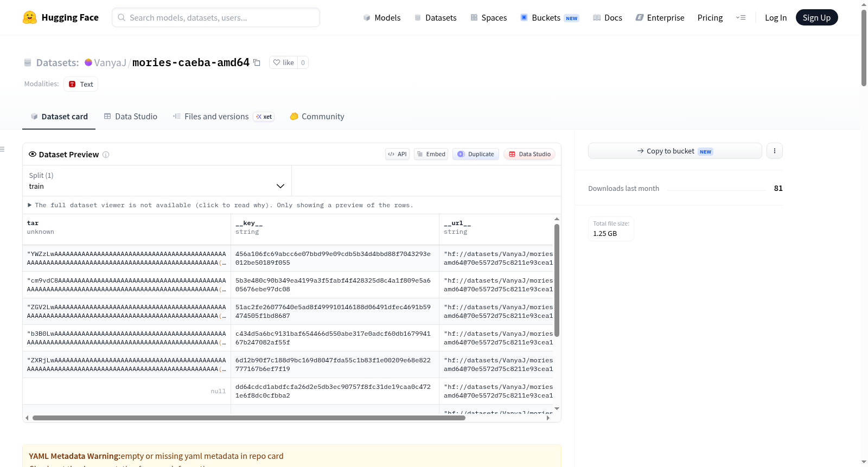
Task: Click the preview table scroll-left arrow
Action: [x=27, y=418]
